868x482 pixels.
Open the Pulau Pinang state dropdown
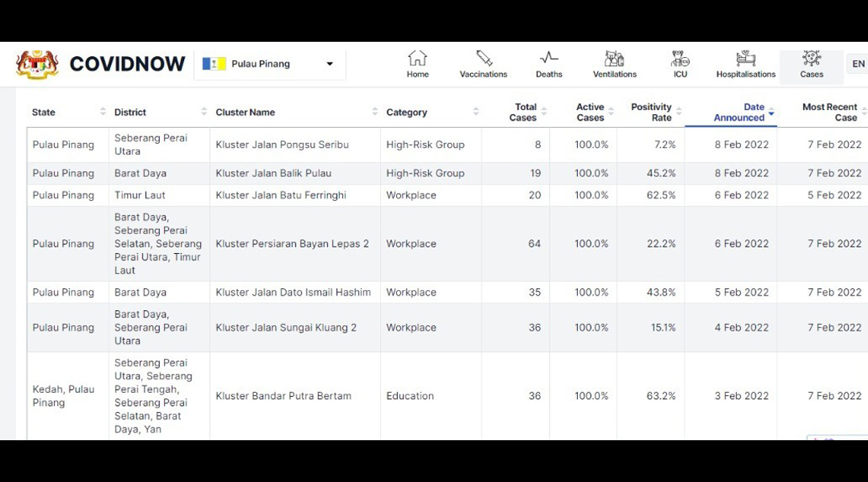tap(269, 64)
